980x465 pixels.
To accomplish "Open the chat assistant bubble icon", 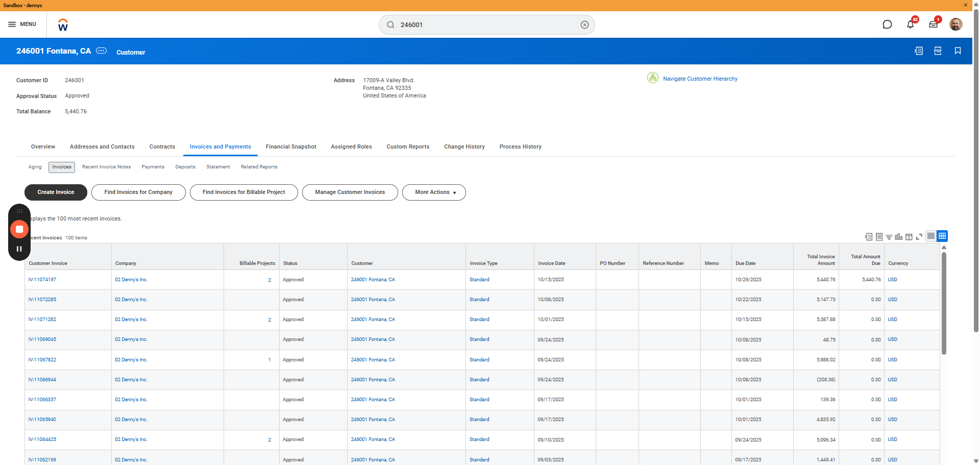I will point(887,25).
